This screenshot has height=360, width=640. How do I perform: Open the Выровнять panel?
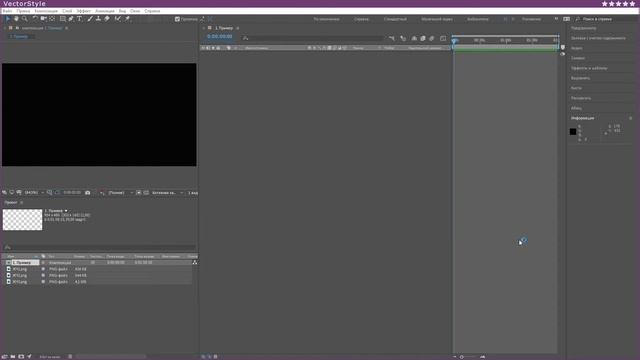pos(580,78)
